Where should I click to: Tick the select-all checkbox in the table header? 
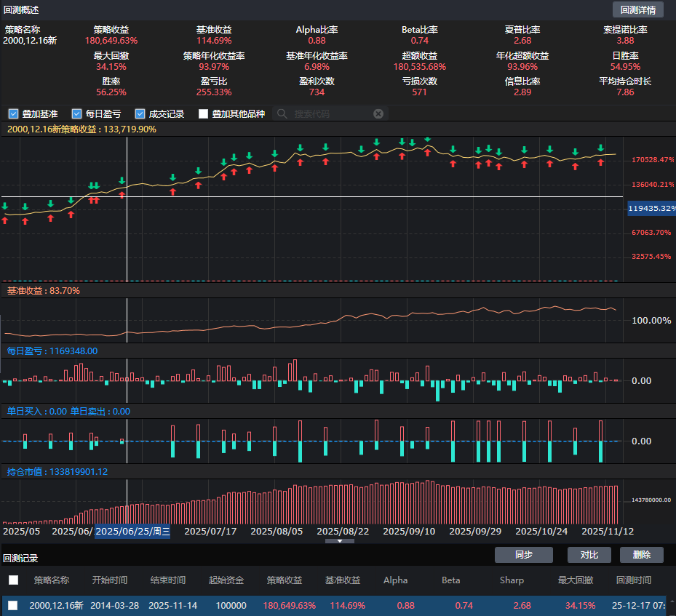13,580
